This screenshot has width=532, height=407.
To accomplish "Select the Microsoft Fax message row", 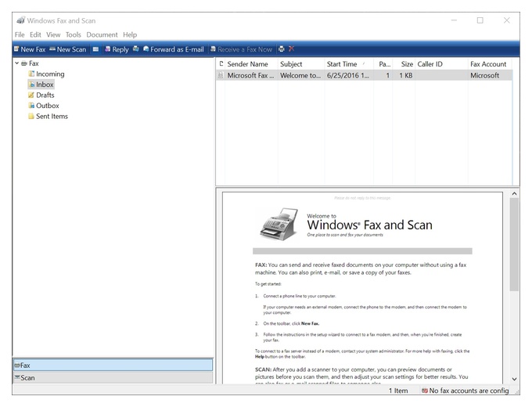I will pos(364,75).
